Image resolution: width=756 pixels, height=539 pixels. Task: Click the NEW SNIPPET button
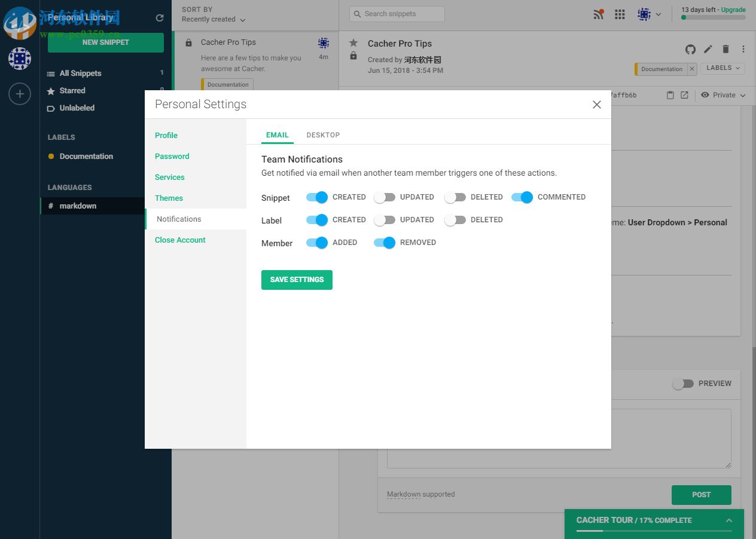click(106, 42)
